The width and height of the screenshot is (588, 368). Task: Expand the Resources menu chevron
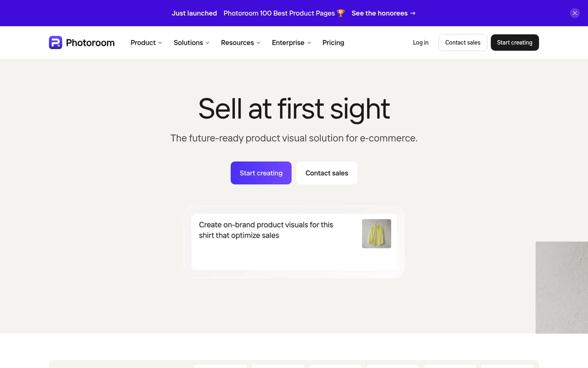point(259,43)
